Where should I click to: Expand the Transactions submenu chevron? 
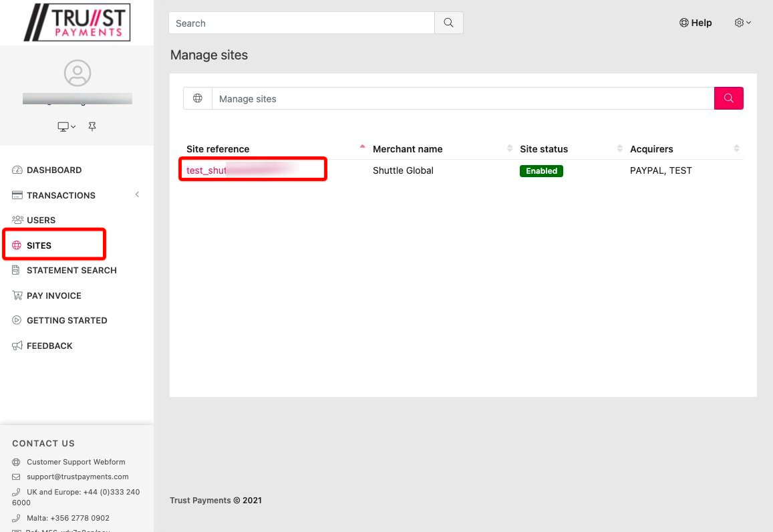[x=137, y=194]
